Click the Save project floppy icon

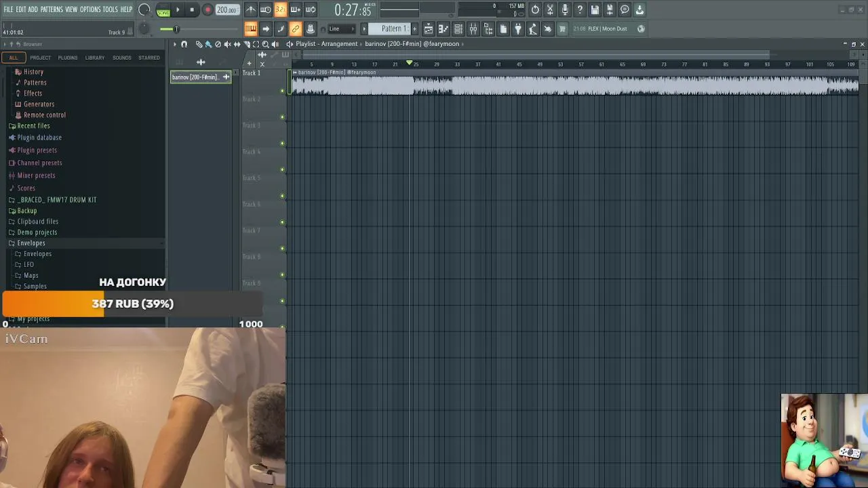click(x=595, y=9)
